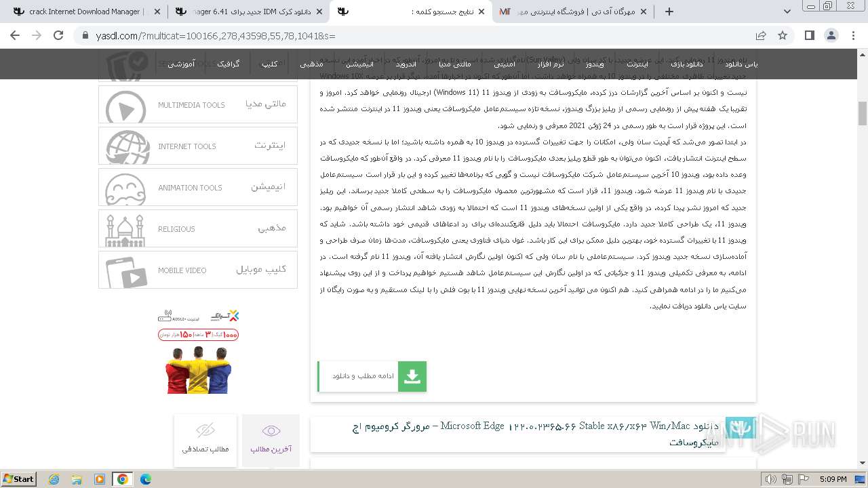Click the ADSL internet advertisement banner
Screen dimensions: 868x488
pos(198,350)
